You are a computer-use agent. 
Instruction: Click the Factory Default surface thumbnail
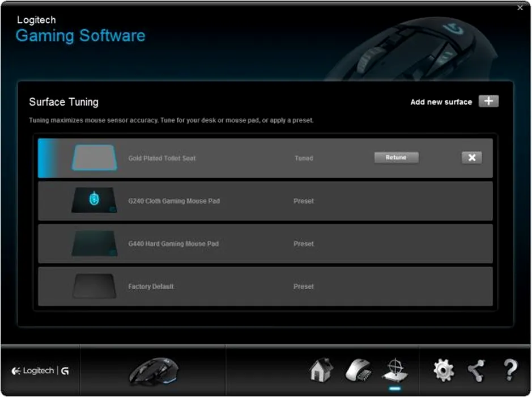[x=94, y=286]
